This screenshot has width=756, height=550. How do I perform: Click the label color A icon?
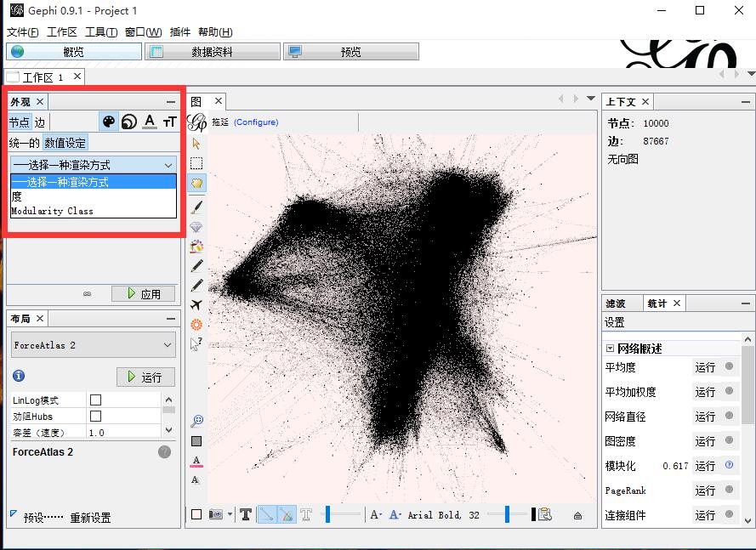(150, 122)
